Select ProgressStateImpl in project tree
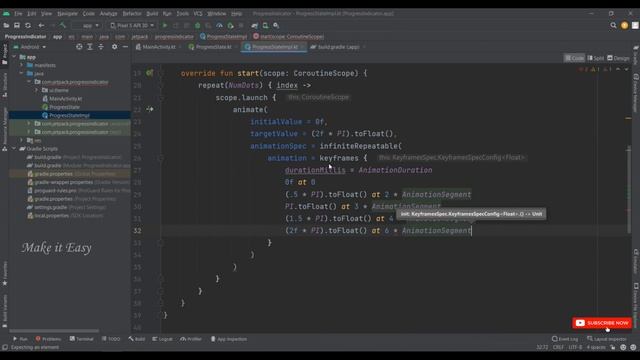The height and width of the screenshot is (360, 640). [x=69, y=116]
